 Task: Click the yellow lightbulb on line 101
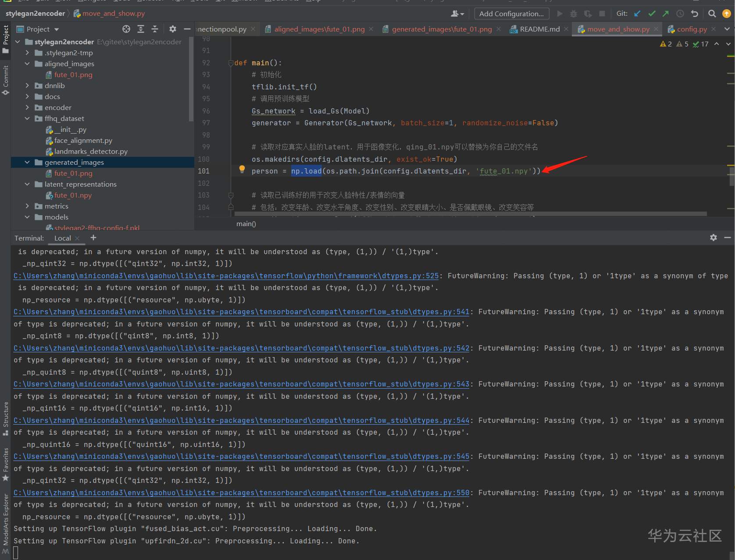pos(242,170)
